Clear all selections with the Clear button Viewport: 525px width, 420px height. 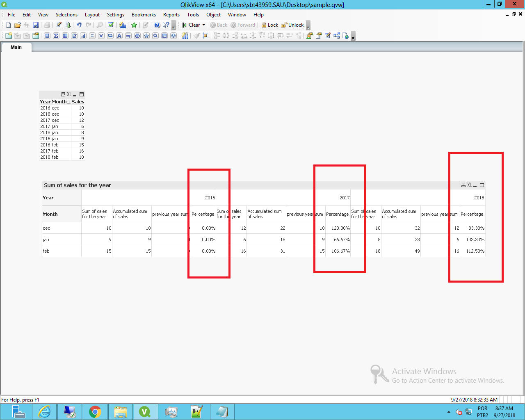pyautogui.click(x=191, y=25)
